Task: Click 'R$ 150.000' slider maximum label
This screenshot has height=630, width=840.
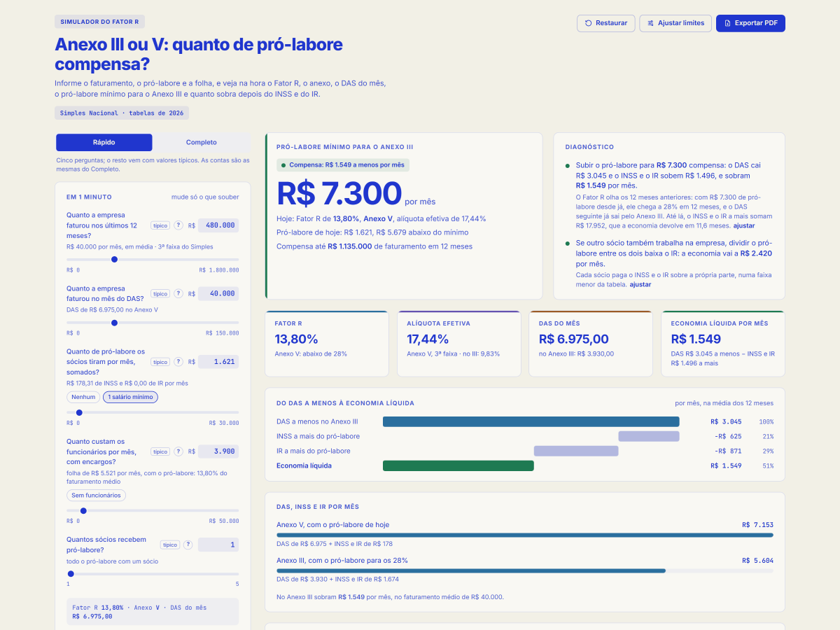Action: point(223,333)
